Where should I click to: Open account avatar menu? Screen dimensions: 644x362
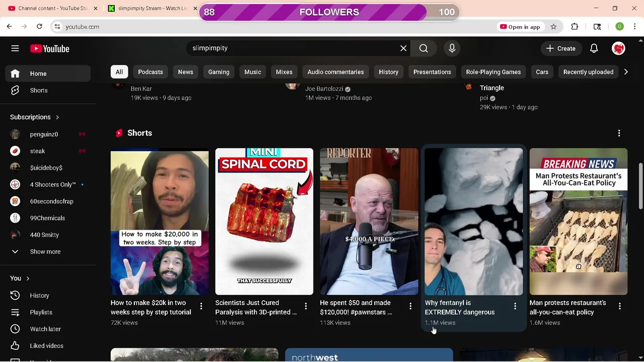pyautogui.click(x=618, y=48)
